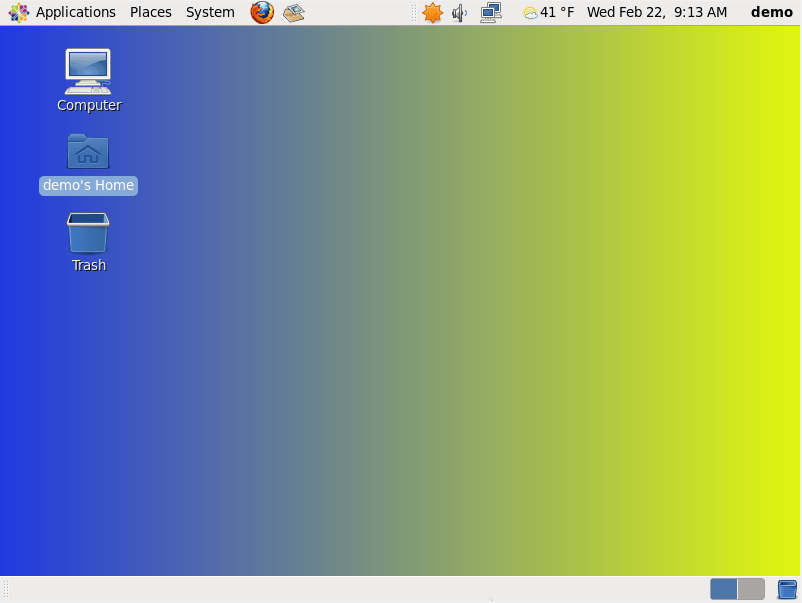Open the volume control speaker icon
This screenshot has width=802, height=603.
[460, 12]
